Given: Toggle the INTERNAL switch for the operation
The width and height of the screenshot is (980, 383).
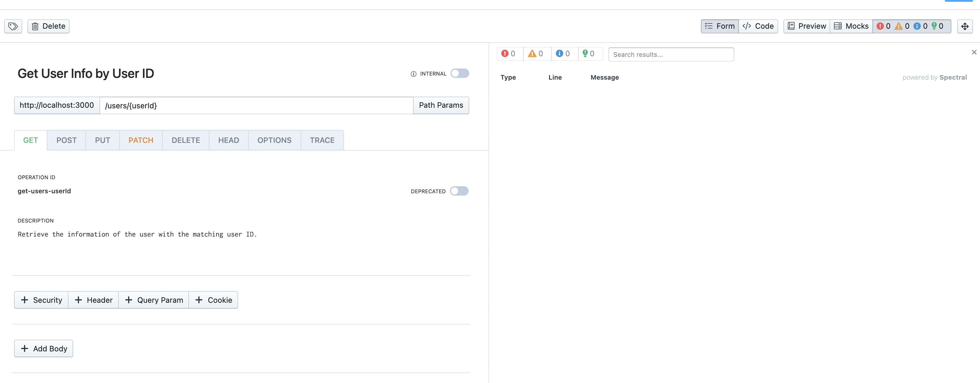Looking at the screenshot, I should pyautogui.click(x=460, y=73).
